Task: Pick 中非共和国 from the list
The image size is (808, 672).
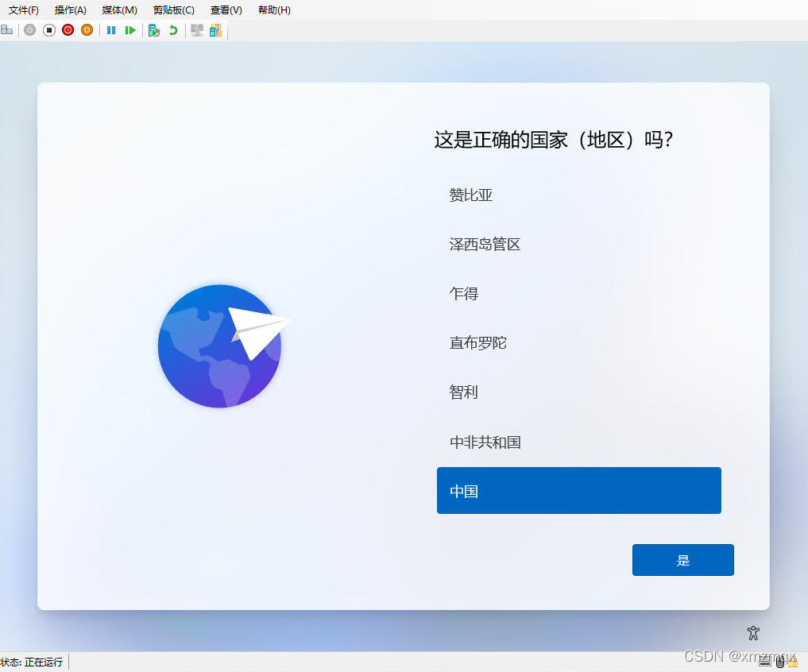Action: click(x=578, y=442)
